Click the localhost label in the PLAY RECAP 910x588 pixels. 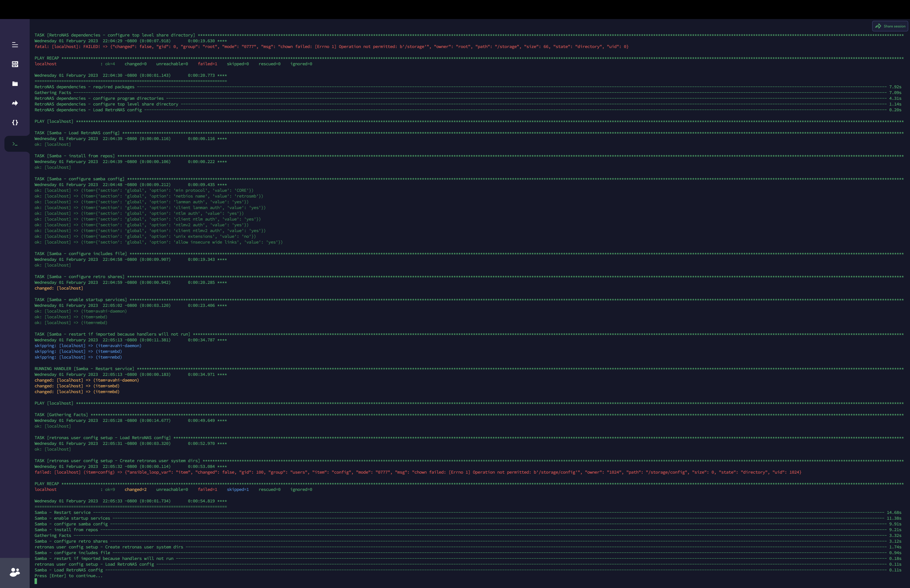(x=45, y=489)
